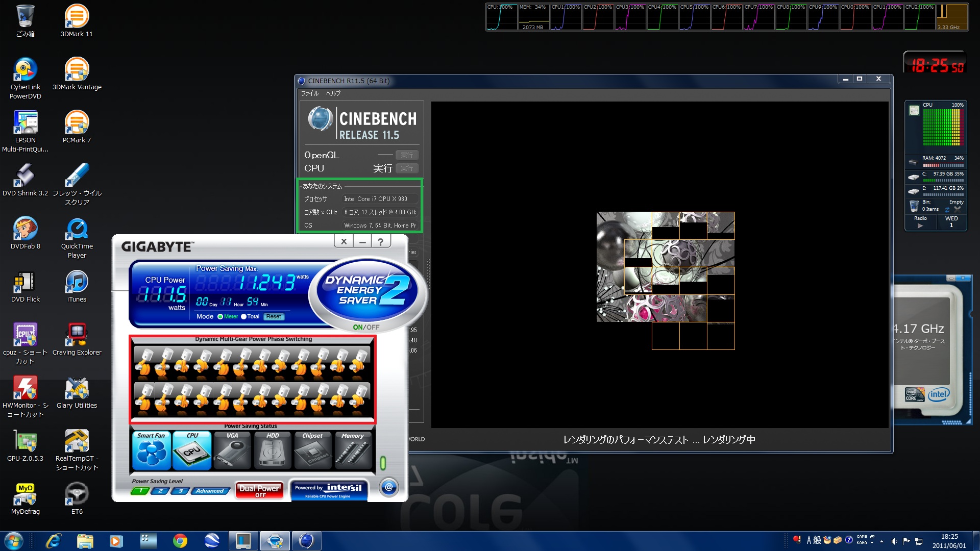The height and width of the screenshot is (551, 980).
Task: Toggle Dynamic Energy Saver ON/OFF switch
Action: tap(366, 327)
